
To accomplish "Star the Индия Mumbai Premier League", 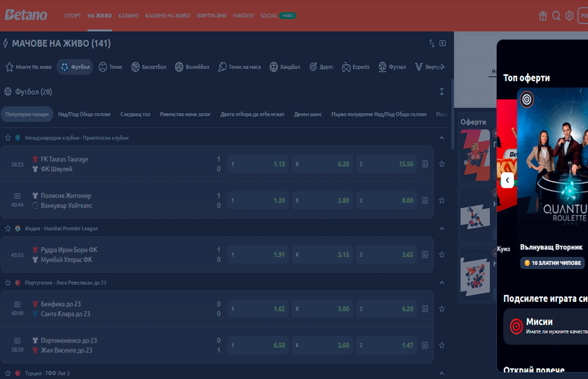I will tap(8, 228).
